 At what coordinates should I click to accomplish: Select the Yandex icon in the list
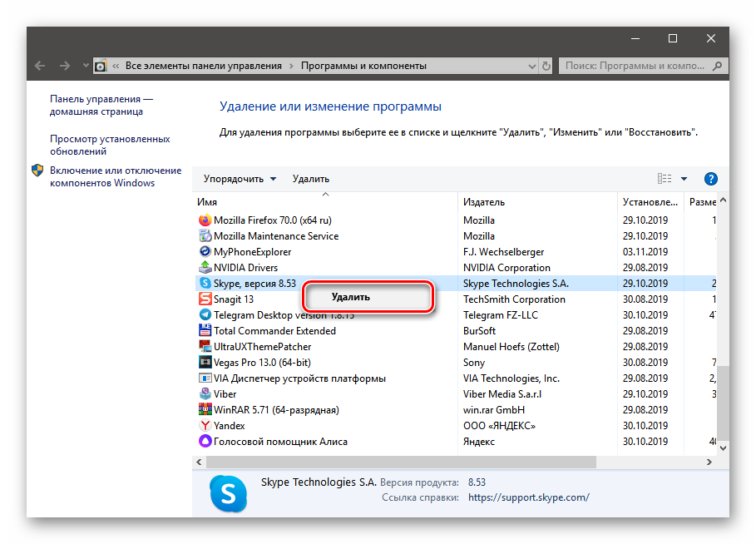205,426
